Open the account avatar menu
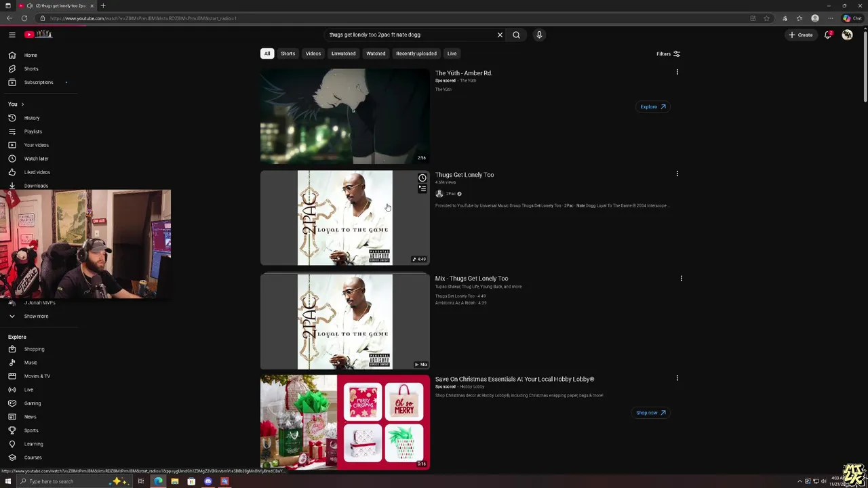 847,35
